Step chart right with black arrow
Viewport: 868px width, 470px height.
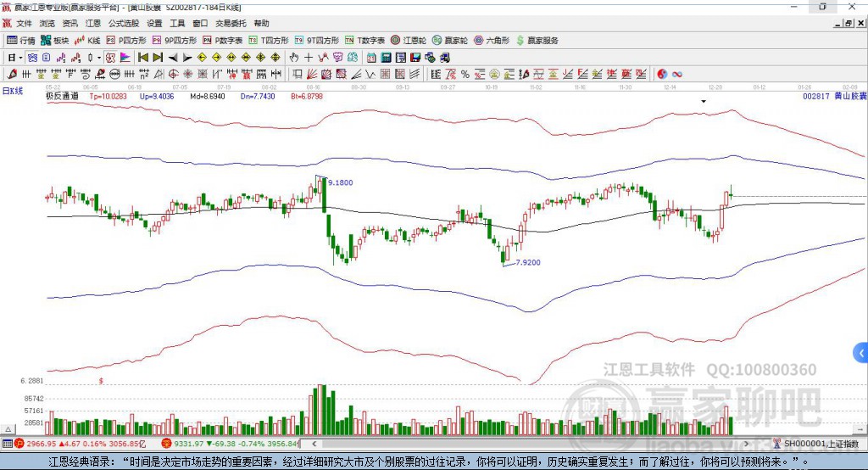[187, 58]
